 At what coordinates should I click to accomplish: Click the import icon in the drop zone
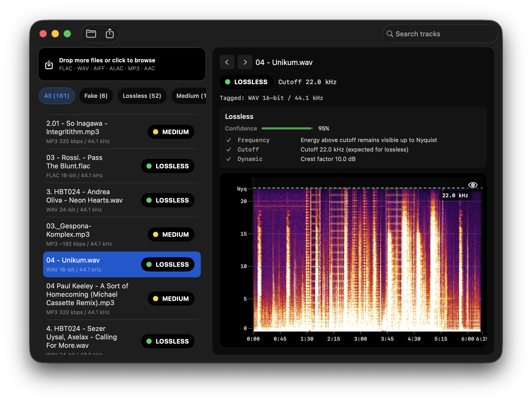(49, 64)
